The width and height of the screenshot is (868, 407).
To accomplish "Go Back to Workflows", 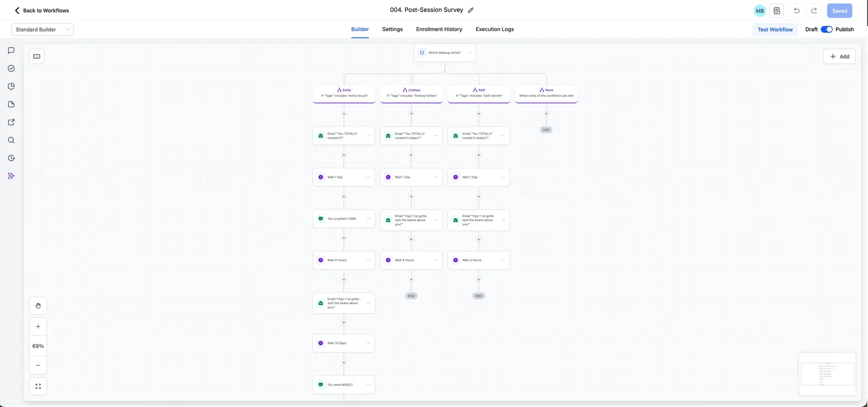I will 42,11.
